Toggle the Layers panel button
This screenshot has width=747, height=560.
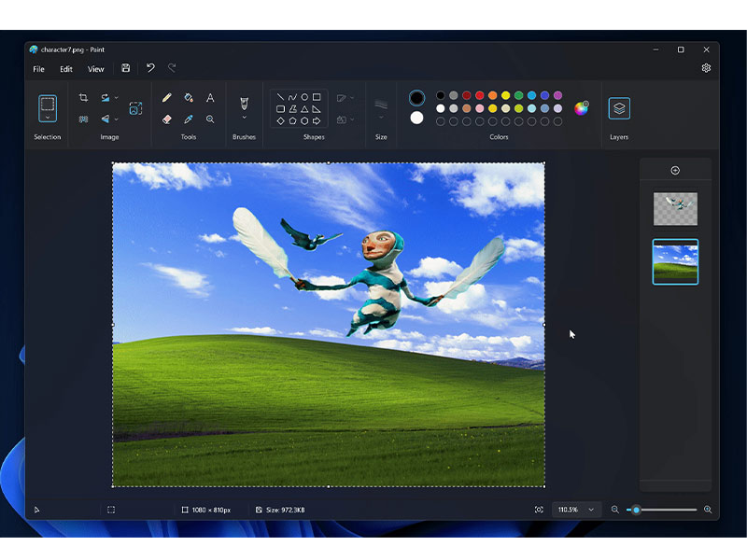pos(619,108)
